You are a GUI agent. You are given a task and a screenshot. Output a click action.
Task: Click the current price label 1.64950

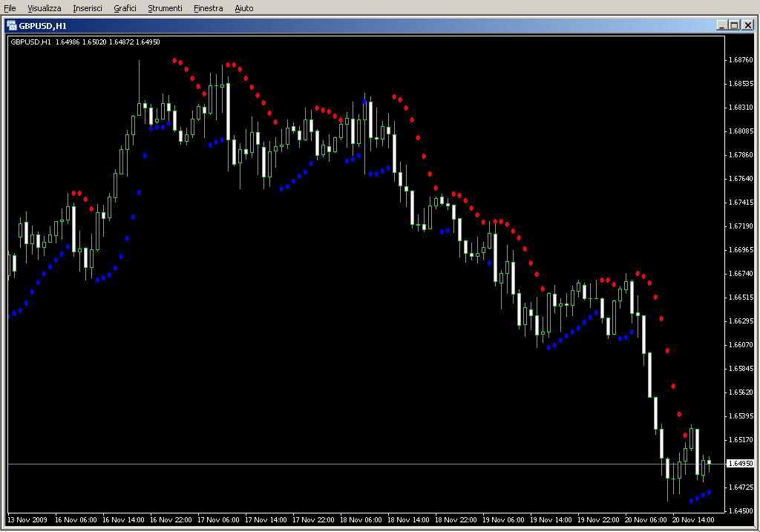coord(741,464)
